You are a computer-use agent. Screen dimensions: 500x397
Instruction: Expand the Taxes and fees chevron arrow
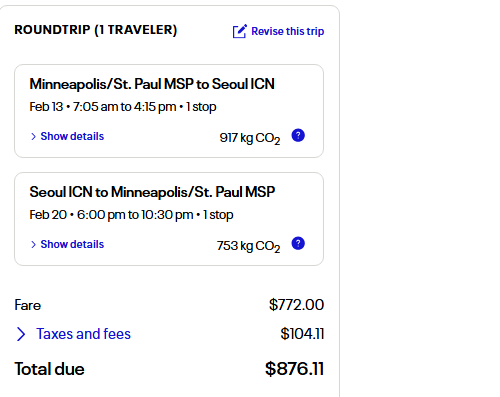tap(21, 334)
